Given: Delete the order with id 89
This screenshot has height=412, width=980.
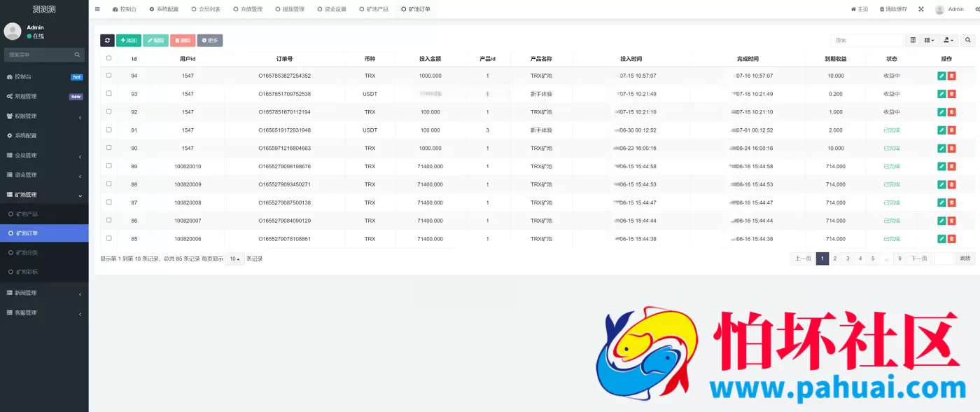Looking at the screenshot, I should 951,167.
